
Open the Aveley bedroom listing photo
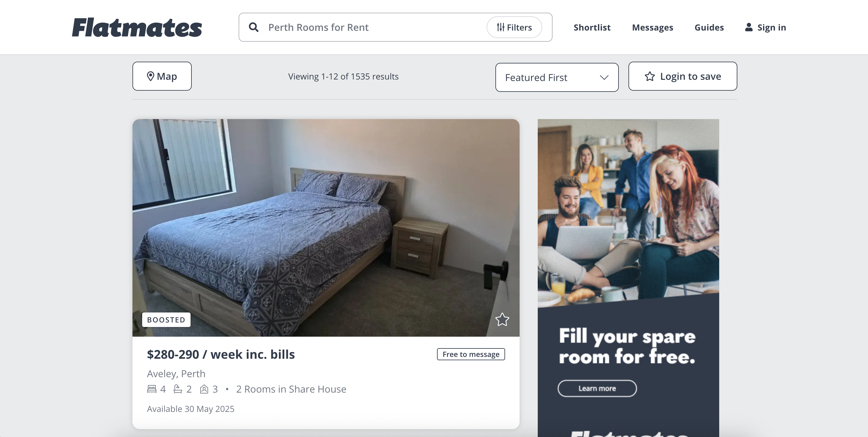pyautogui.click(x=326, y=228)
